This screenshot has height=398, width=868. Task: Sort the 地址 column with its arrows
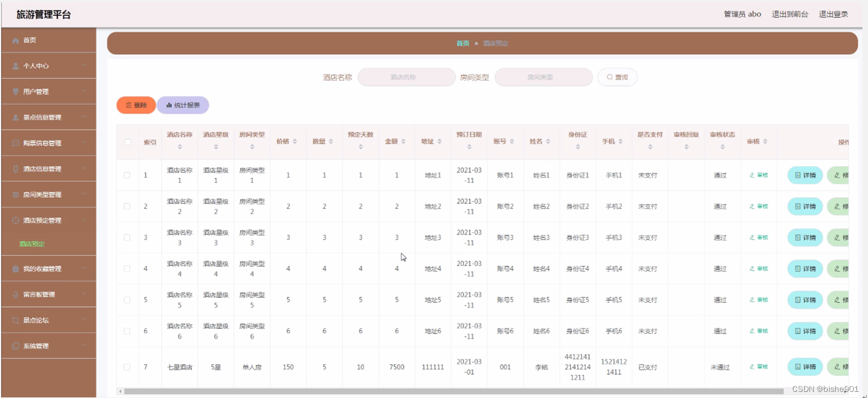440,142
